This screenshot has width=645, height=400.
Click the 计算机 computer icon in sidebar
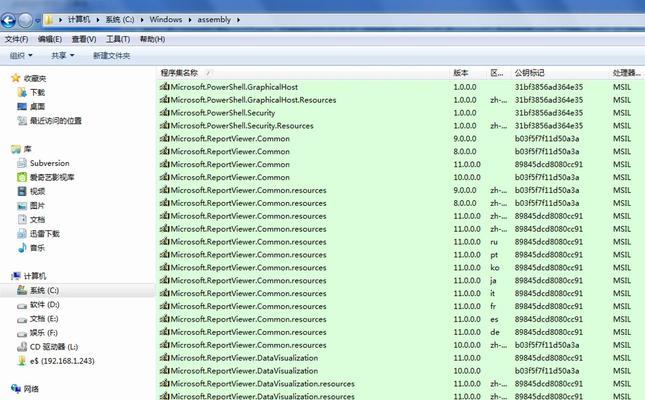click(16, 276)
